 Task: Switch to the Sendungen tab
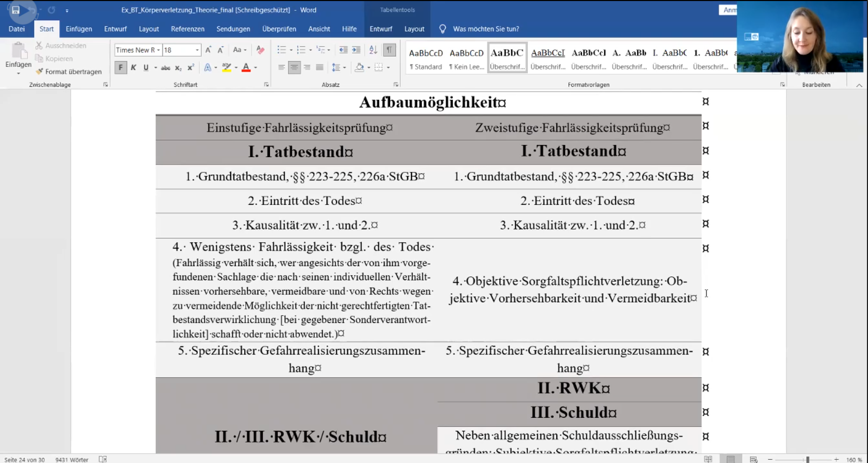(233, 29)
